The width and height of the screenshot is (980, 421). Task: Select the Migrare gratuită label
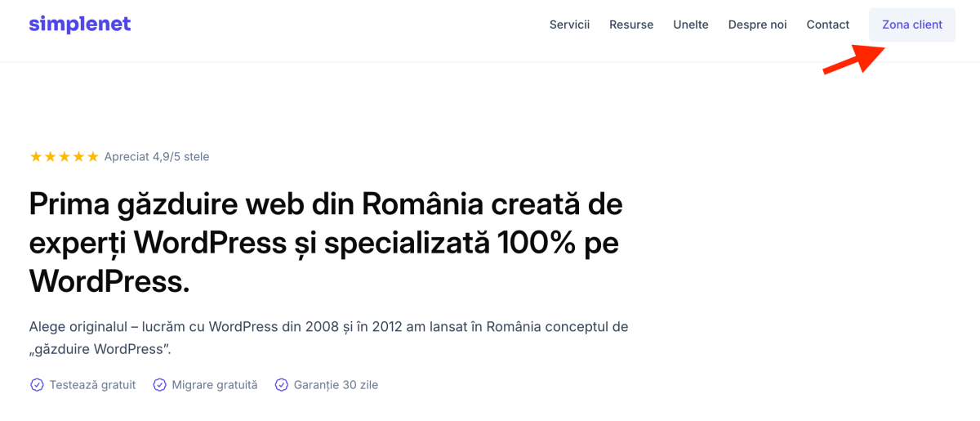pyautogui.click(x=214, y=385)
